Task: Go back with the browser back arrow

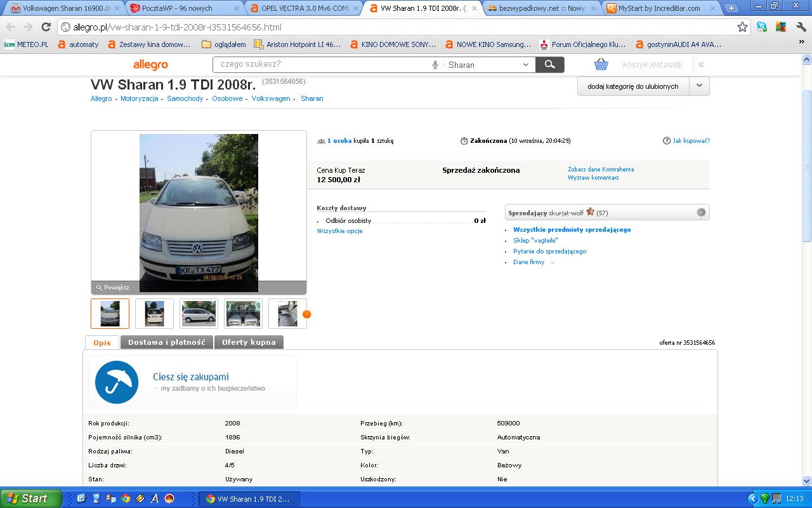Action: click(11, 27)
